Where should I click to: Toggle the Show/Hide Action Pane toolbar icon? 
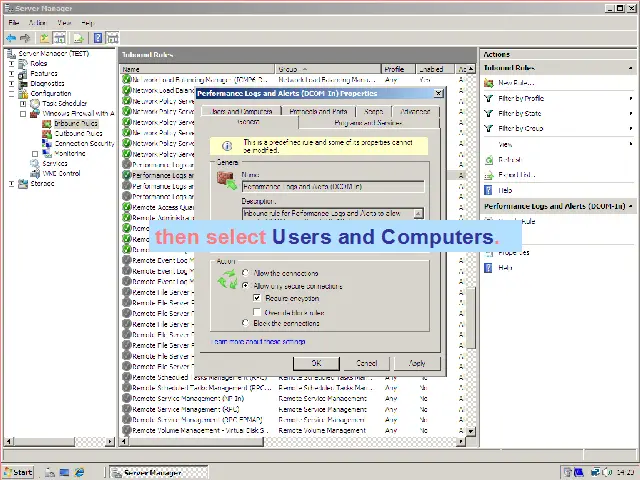pos(112,38)
